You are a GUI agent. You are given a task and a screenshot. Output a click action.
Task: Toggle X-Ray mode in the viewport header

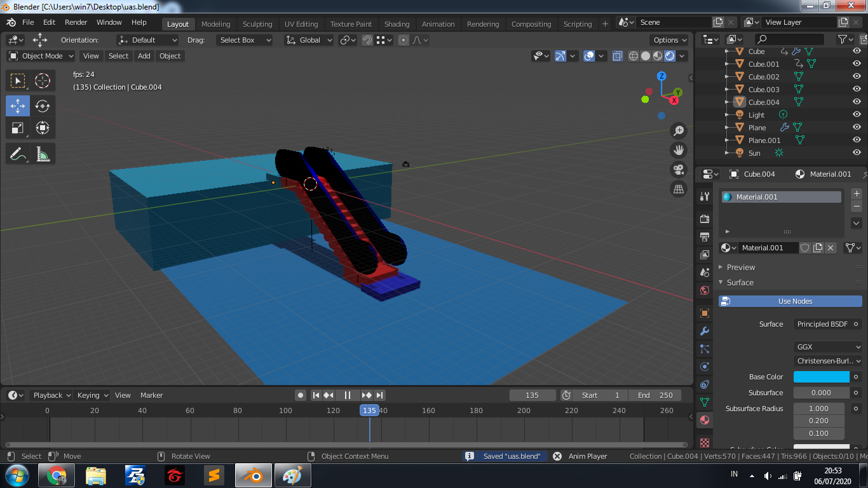point(617,56)
